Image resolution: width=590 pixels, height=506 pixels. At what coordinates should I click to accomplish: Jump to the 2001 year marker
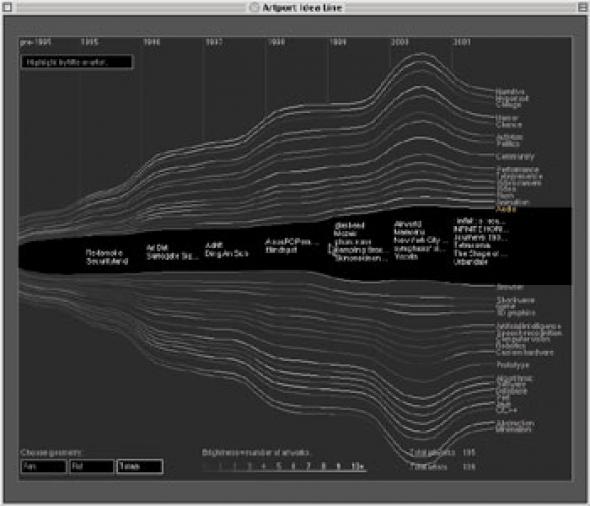tap(462, 42)
